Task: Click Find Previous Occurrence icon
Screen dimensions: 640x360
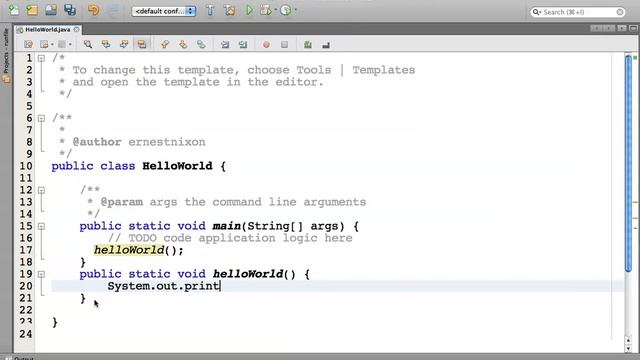Action: tap(106, 44)
